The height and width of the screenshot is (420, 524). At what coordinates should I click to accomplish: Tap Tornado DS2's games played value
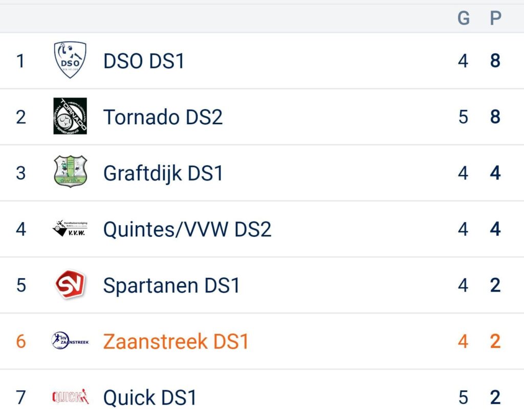[x=463, y=117]
